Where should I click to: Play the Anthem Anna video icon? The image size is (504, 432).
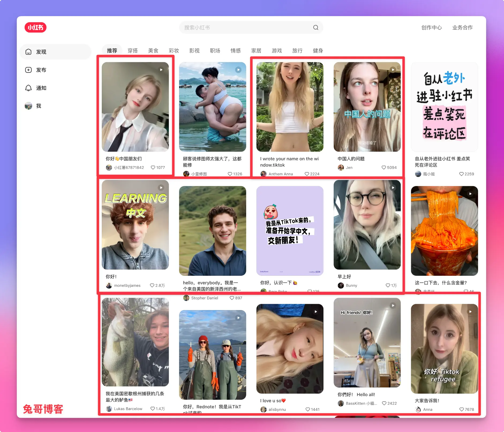point(316,70)
